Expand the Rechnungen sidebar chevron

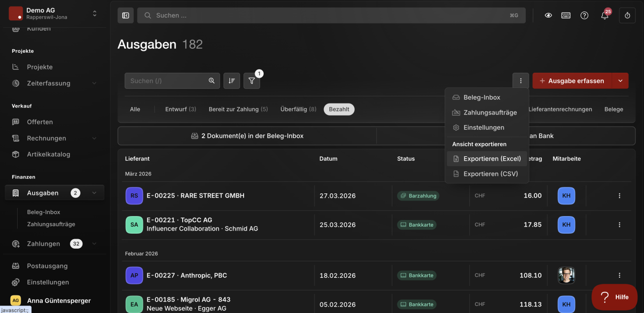[x=94, y=138]
